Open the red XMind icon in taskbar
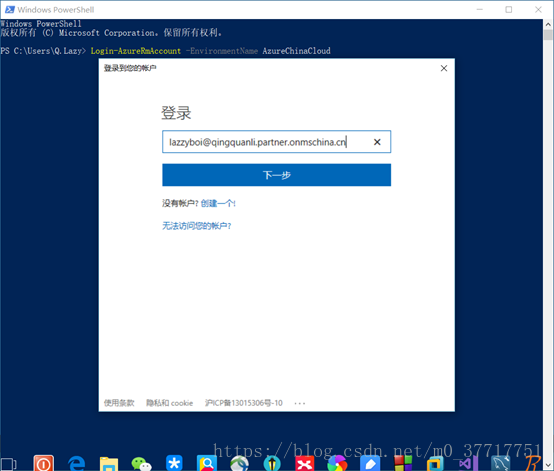The height and width of the screenshot is (471, 554). 305,464
